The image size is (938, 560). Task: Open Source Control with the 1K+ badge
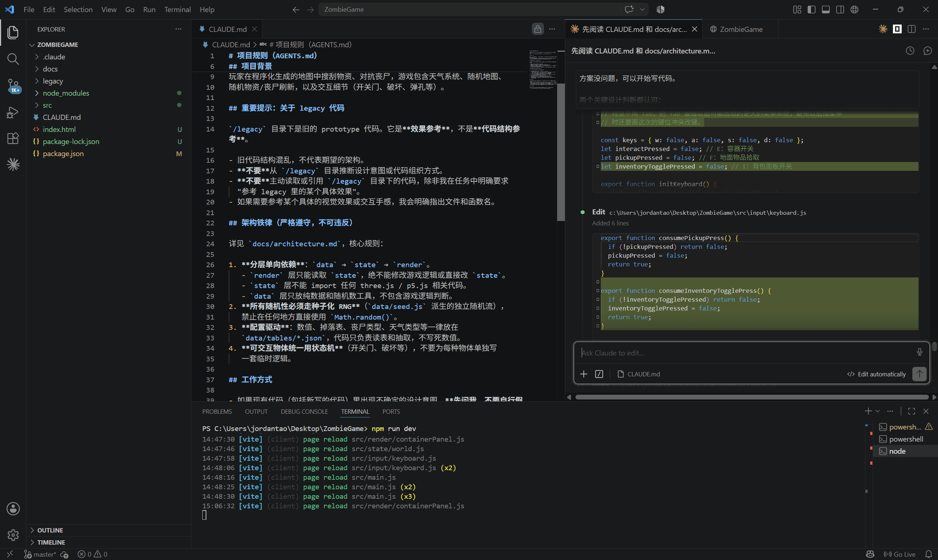pyautogui.click(x=13, y=86)
